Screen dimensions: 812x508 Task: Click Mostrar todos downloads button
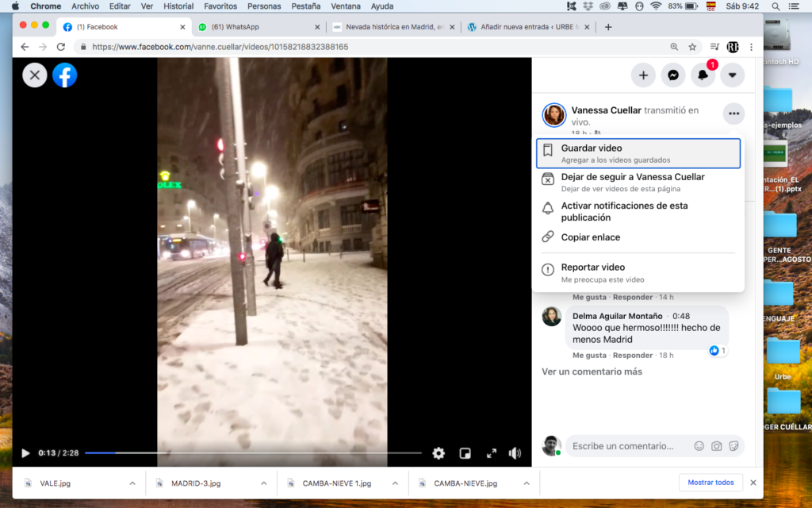[710, 483]
